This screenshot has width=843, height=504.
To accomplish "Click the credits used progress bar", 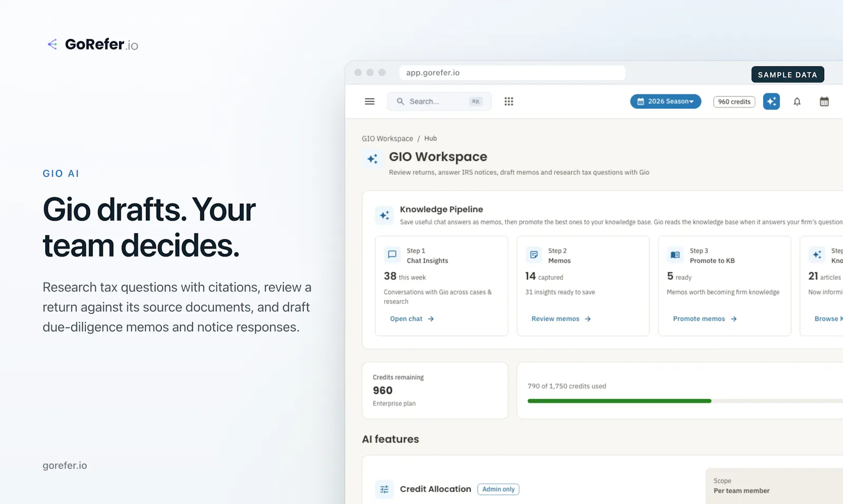I will [685, 401].
